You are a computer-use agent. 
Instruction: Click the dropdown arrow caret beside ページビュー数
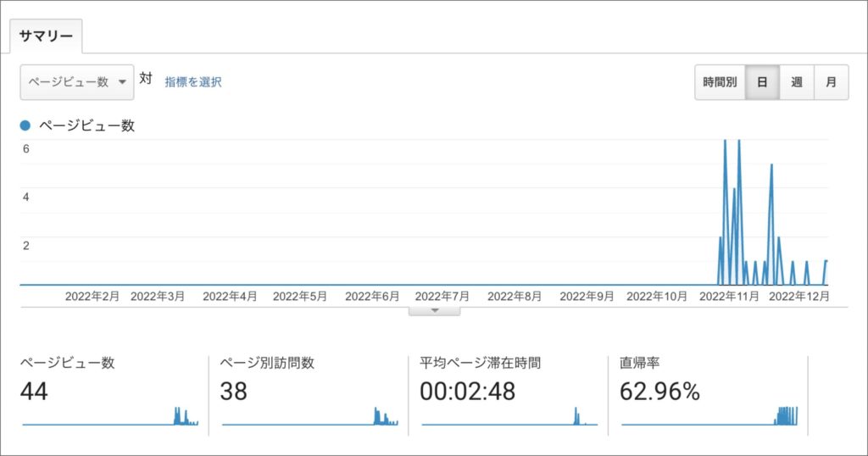[x=122, y=81]
